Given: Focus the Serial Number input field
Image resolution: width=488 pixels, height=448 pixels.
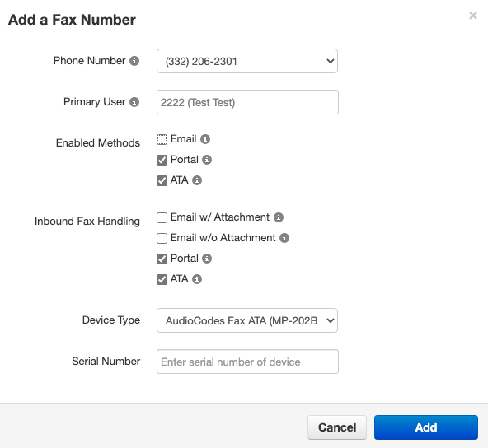Looking at the screenshot, I should point(247,362).
